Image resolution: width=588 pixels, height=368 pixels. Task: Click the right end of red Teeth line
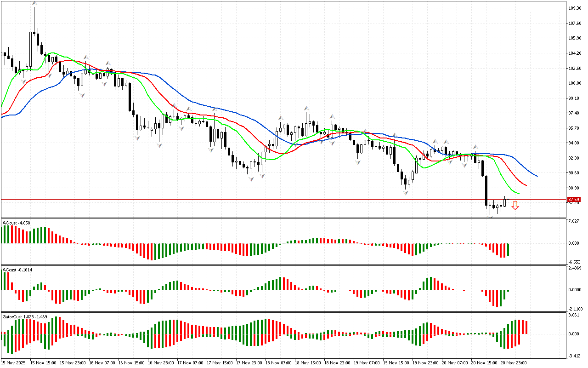[526, 185]
